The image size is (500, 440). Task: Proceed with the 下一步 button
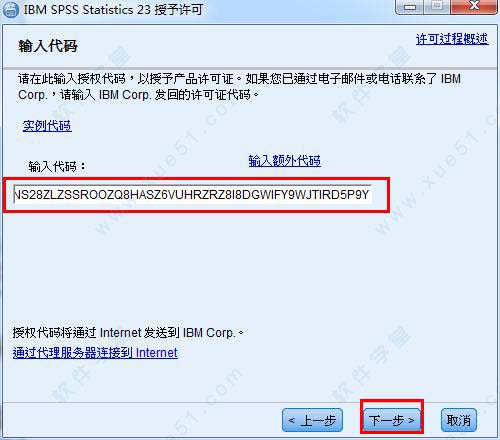pos(391,420)
